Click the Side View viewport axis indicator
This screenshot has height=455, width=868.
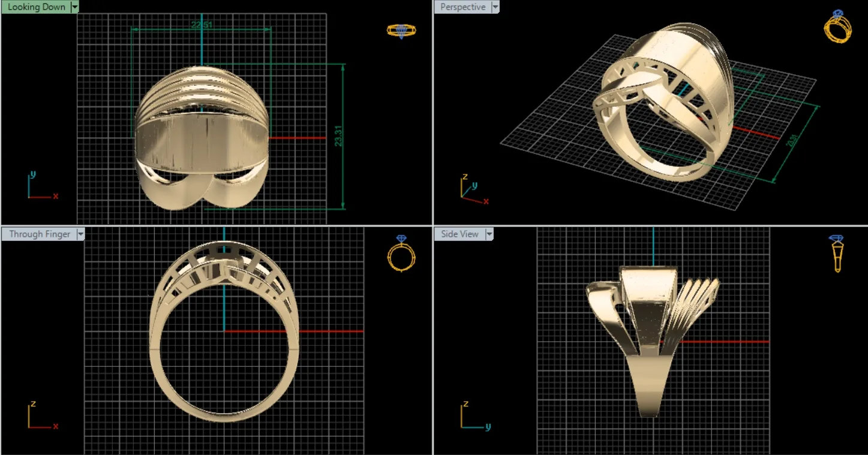[476, 415]
